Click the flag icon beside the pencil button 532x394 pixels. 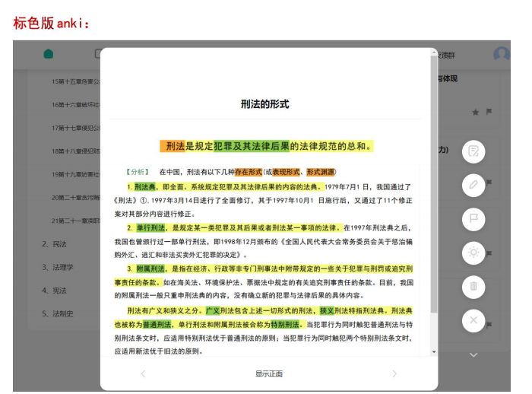tap(489, 183)
